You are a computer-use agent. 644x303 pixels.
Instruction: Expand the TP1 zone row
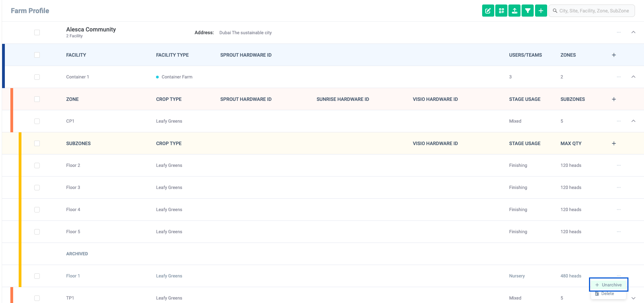click(633, 298)
